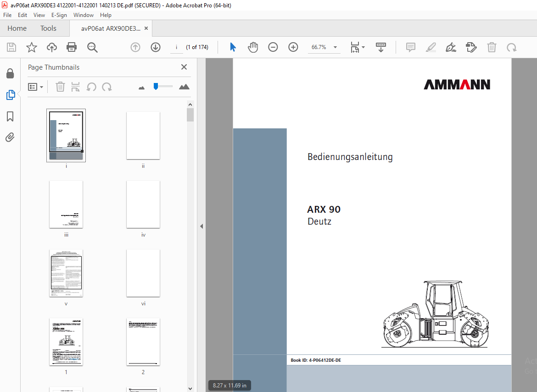Rotate pages counterclockwise in thumbnails panel
Image resolution: width=537 pixels, height=392 pixels.
tap(91, 87)
